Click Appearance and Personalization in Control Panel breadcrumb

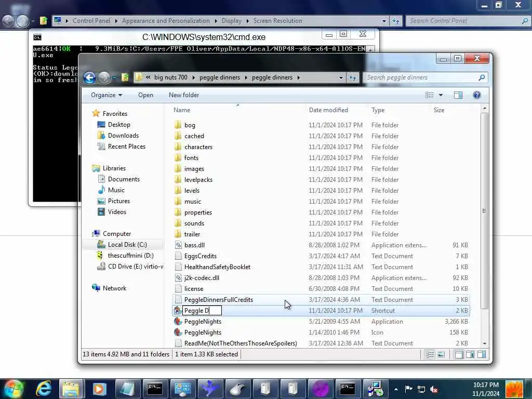coord(166,21)
